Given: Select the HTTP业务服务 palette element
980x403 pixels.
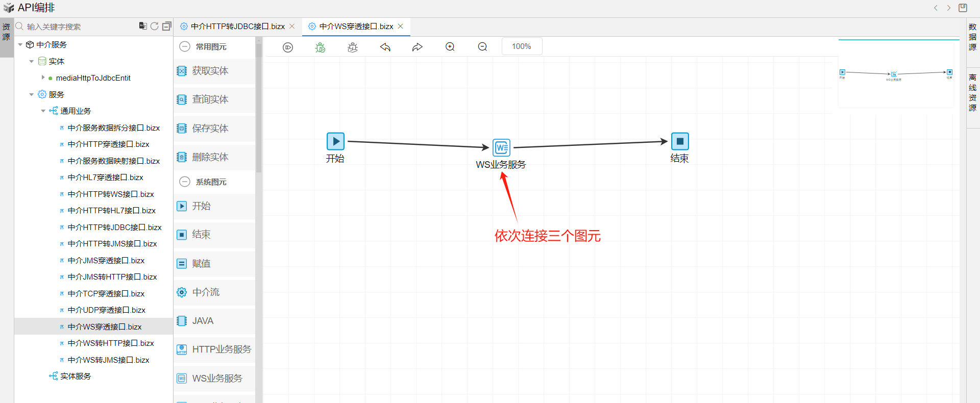Looking at the screenshot, I should point(214,349).
